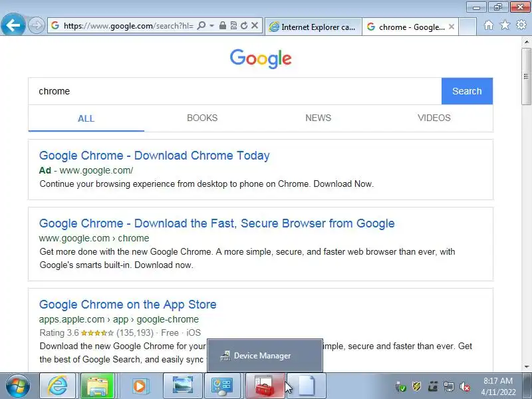Click the safely remove hardware tray icon
The height and width of the screenshot is (399, 532).
tap(401, 386)
